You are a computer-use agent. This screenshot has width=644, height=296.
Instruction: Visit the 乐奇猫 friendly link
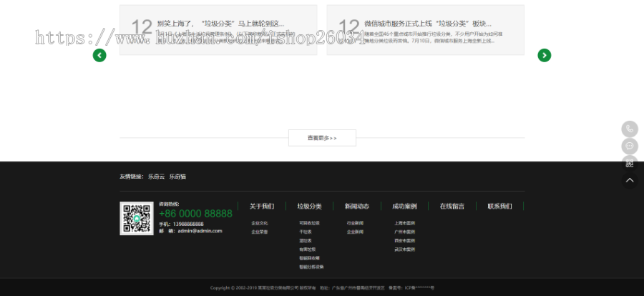pos(178,177)
